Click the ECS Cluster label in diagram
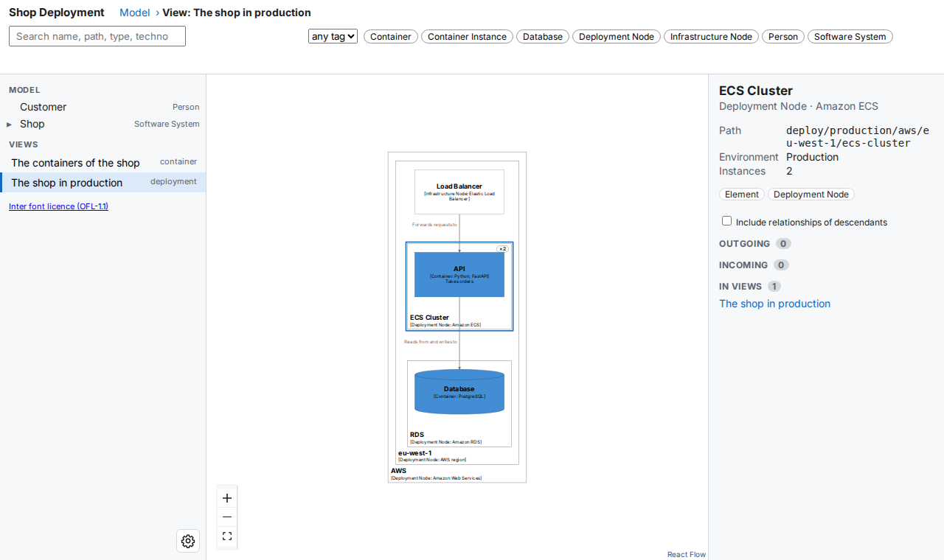The height and width of the screenshot is (560, 944). pyautogui.click(x=429, y=318)
